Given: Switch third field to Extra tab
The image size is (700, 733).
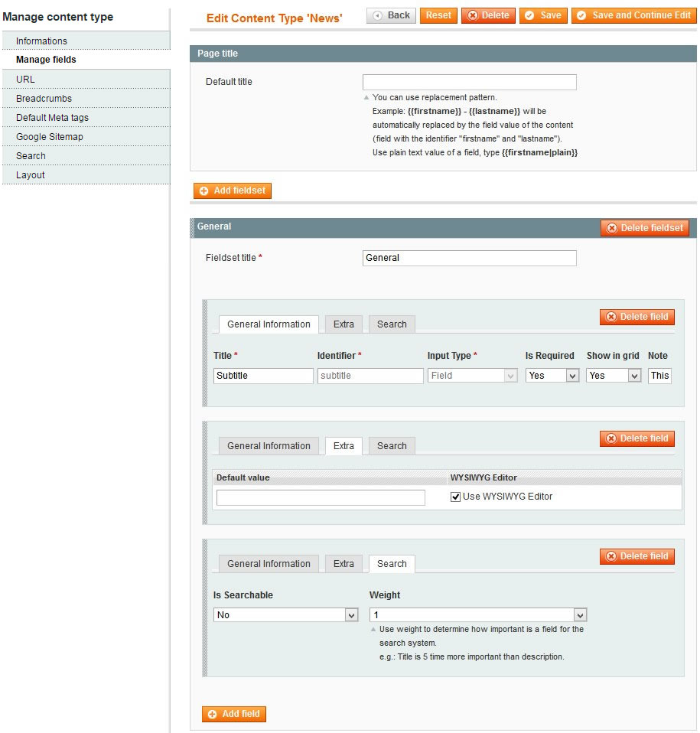Looking at the screenshot, I should pos(343,564).
